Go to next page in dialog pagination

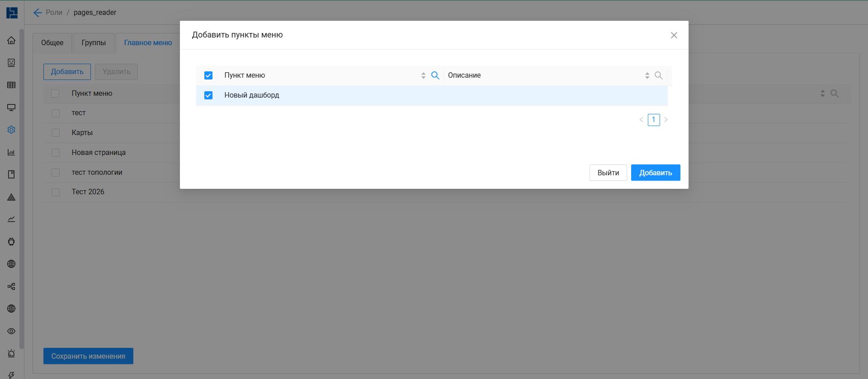(x=666, y=120)
